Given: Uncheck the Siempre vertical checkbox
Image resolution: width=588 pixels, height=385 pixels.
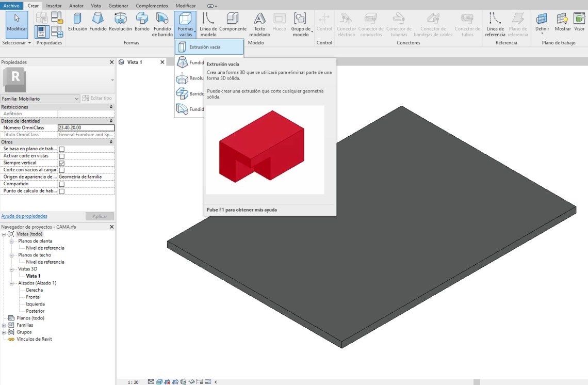Looking at the screenshot, I should click(62, 163).
